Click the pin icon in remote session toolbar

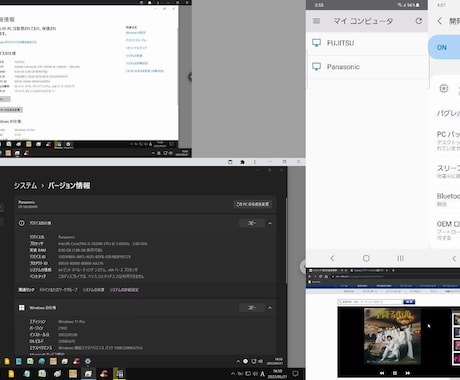point(242,162)
